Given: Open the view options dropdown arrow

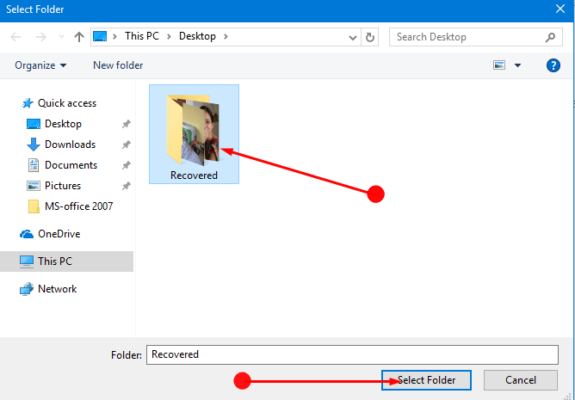Looking at the screenshot, I should [x=518, y=66].
